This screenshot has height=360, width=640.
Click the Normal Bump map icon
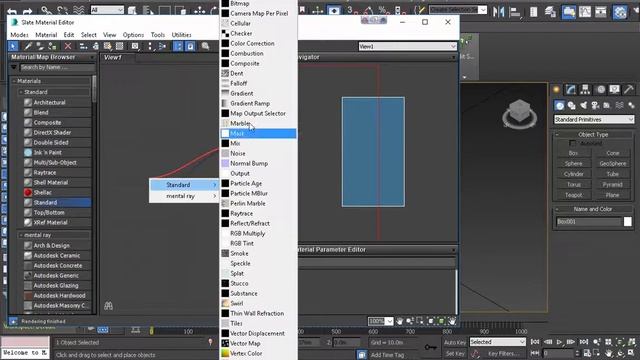point(225,163)
